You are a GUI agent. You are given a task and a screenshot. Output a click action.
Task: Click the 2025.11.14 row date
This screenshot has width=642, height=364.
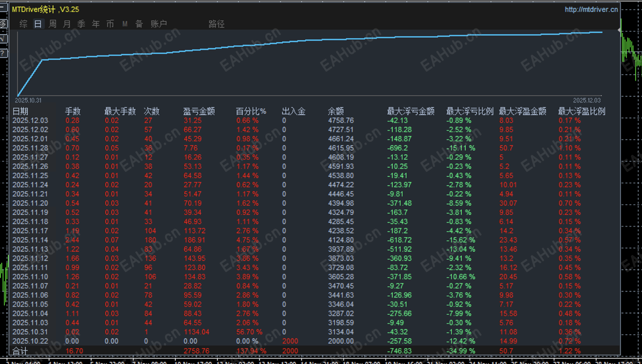(x=30, y=240)
